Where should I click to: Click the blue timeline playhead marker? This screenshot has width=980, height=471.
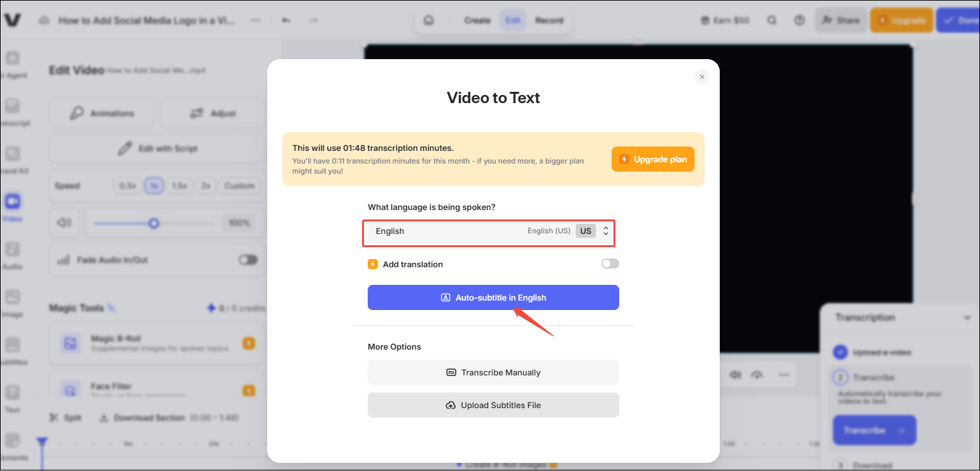(x=42, y=442)
